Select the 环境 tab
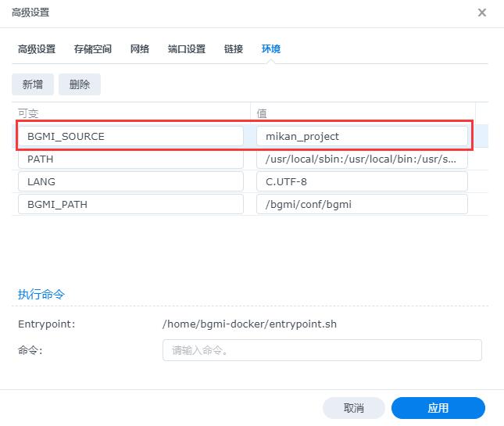 pos(271,48)
